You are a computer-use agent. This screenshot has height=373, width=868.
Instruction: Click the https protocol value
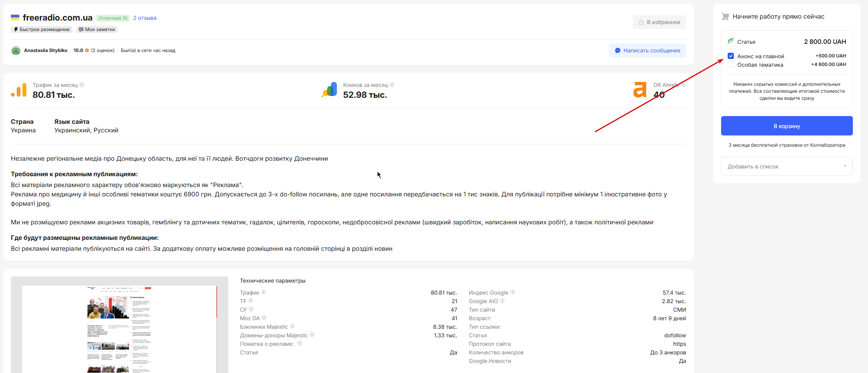pos(680,344)
